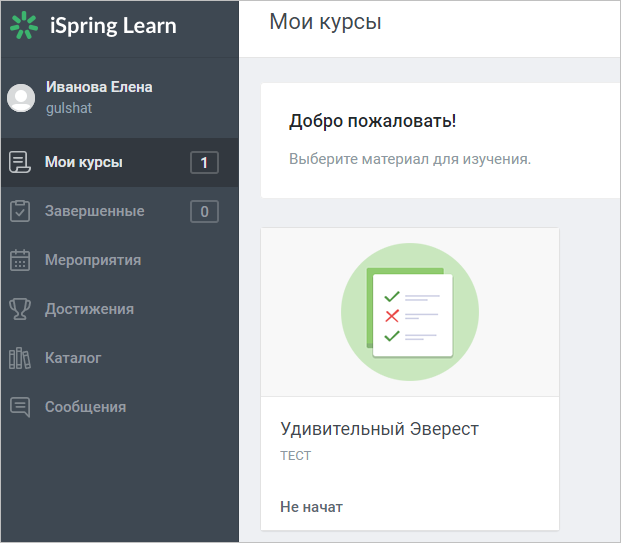Open Сообщения in the sidebar
The image size is (621, 543).
[120, 408]
